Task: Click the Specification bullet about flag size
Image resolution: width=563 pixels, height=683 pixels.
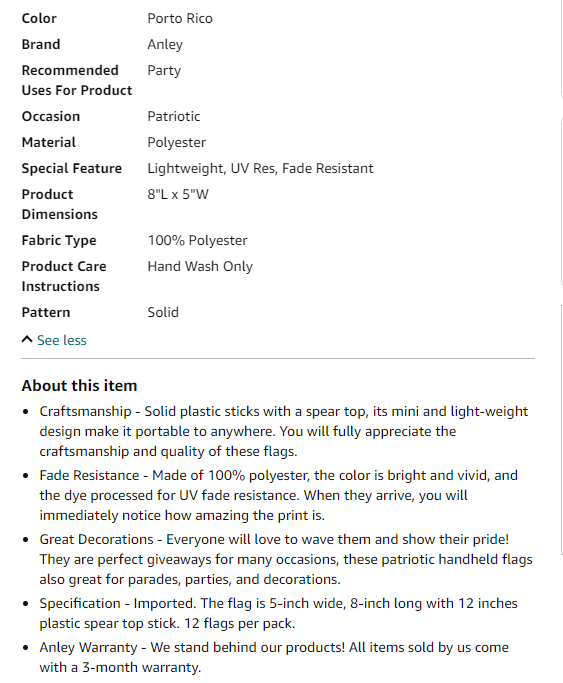Action: pos(278,613)
